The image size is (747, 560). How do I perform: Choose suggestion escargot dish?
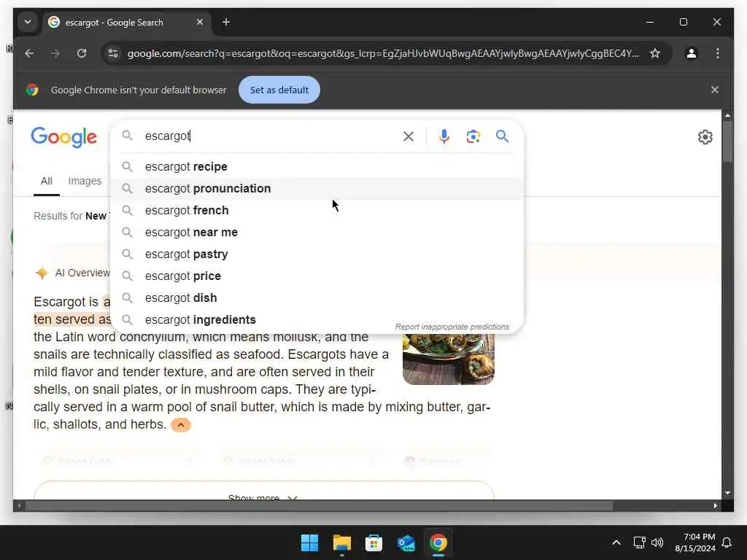(x=317, y=298)
